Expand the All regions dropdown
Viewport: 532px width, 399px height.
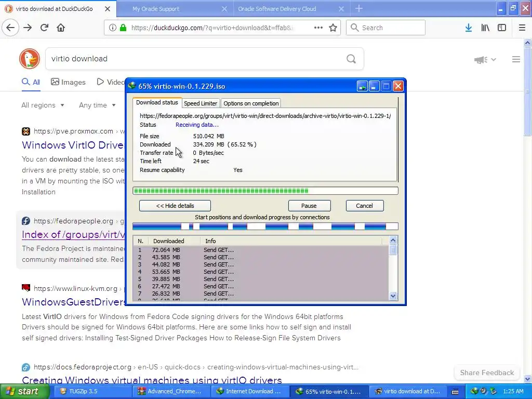coord(43,105)
